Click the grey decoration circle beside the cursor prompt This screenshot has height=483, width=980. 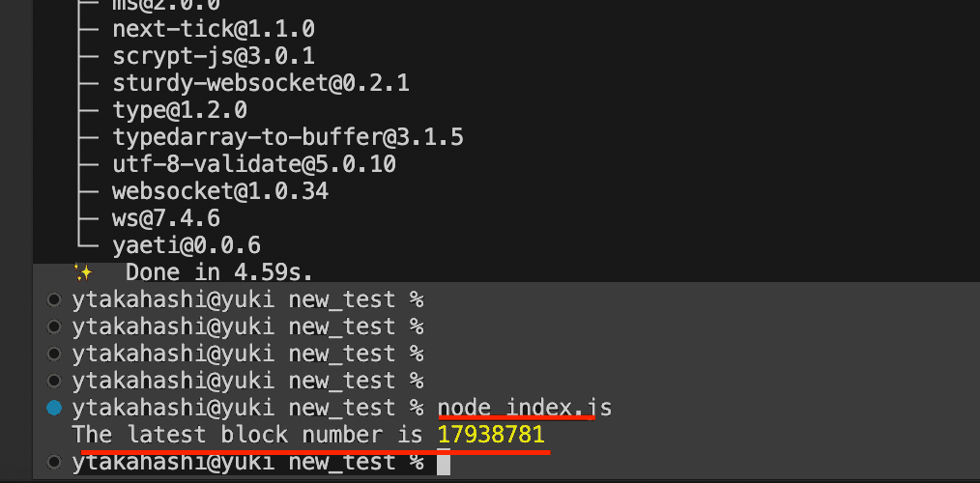(x=54, y=463)
